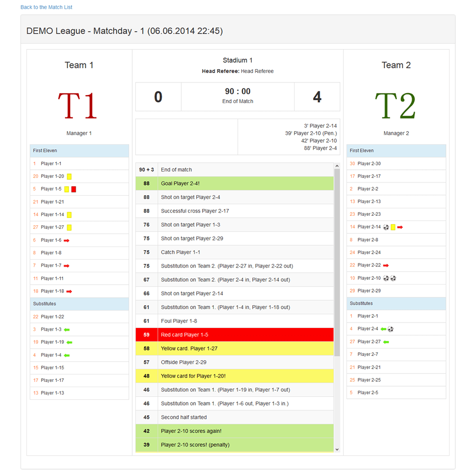This screenshot has width=476, height=476.
Task: Click Player 1-21 in Team 1 lineup
Action: [x=79, y=202]
